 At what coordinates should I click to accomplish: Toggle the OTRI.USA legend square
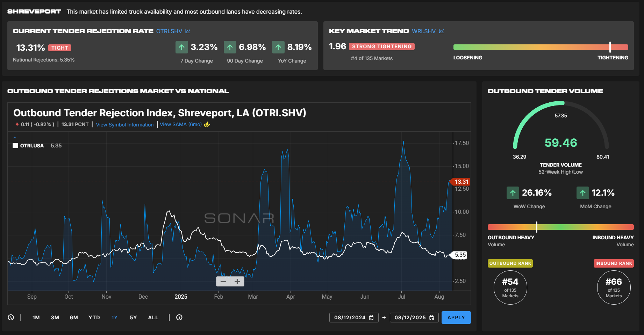(15, 146)
